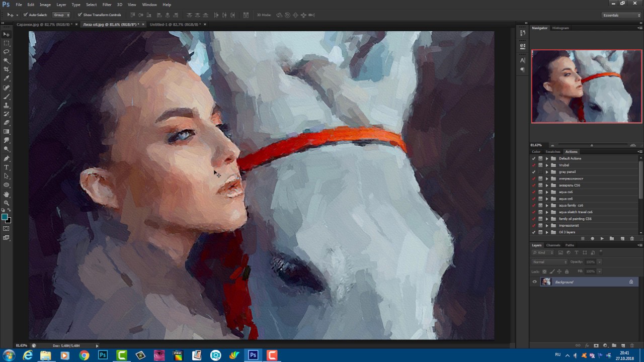Select the Eraser tool

click(x=7, y=123)
